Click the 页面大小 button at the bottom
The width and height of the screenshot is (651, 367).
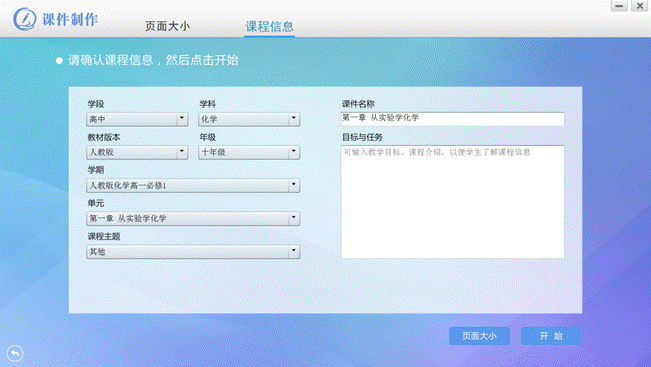480,336
